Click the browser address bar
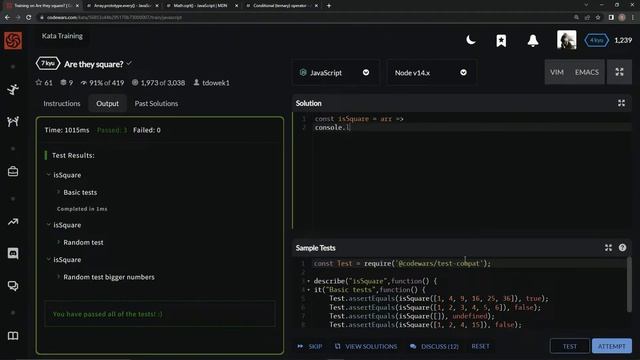The width and height of the screenshot is (640, 360). [x=302, y=18]
